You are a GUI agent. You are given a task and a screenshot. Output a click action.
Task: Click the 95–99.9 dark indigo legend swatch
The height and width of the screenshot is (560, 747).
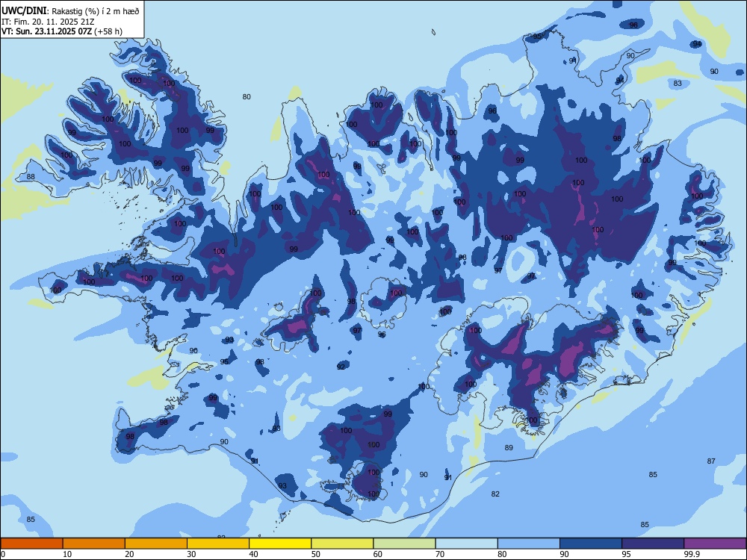click(653, 544)
